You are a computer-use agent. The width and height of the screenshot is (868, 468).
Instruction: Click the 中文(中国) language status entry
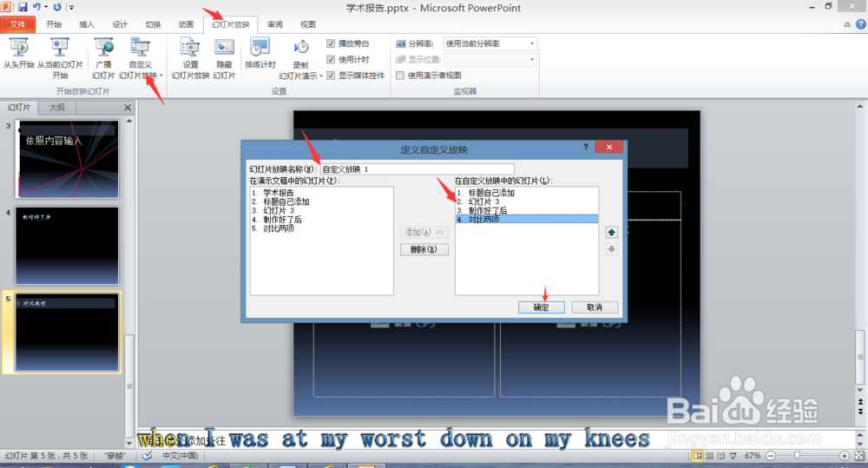[180, 456]
